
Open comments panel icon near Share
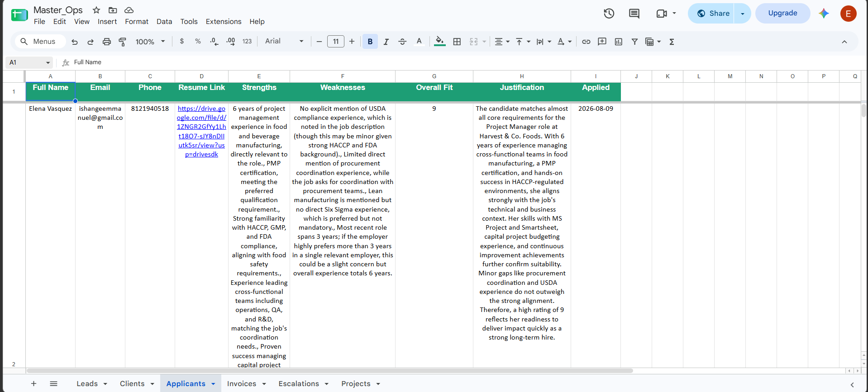pos(634,14)
